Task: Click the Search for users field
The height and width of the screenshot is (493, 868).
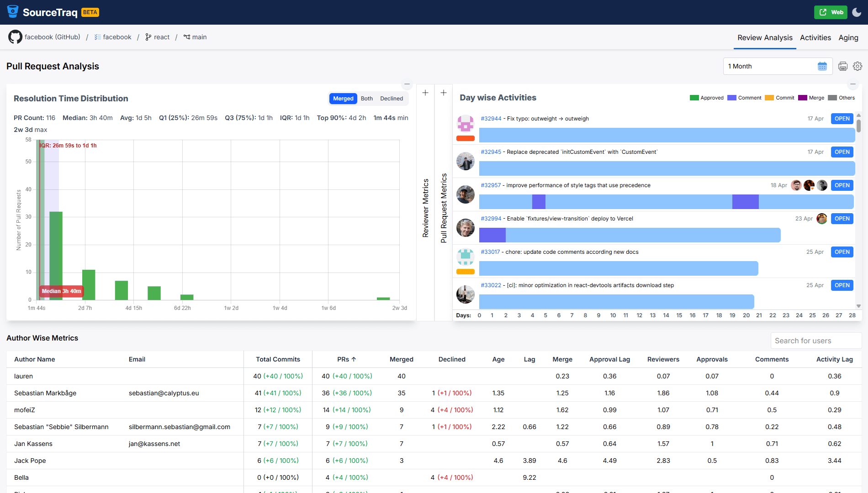Action: tap(815, 341)
